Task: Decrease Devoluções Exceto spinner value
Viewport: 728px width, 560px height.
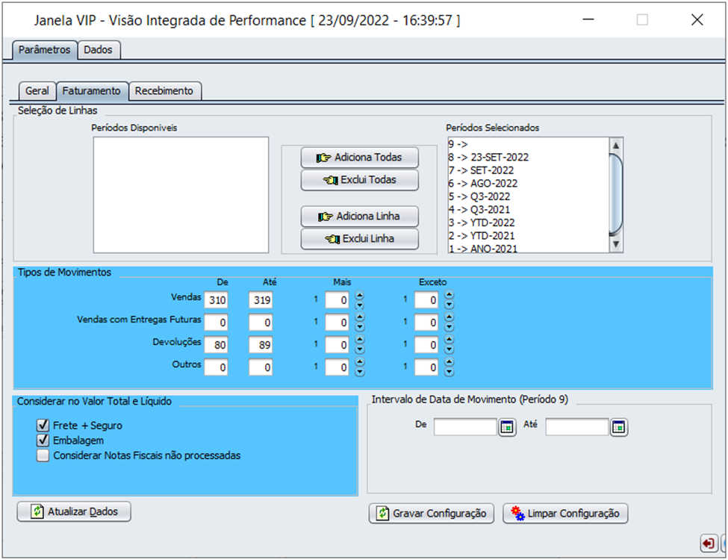Action: coord(449,349)
